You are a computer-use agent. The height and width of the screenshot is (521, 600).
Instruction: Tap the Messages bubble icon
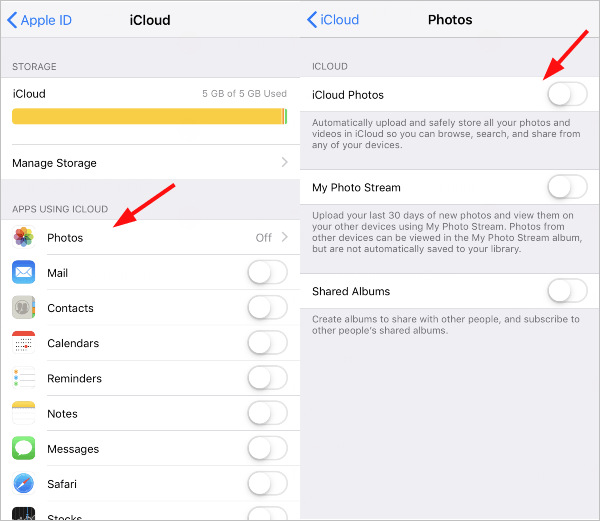23,448
